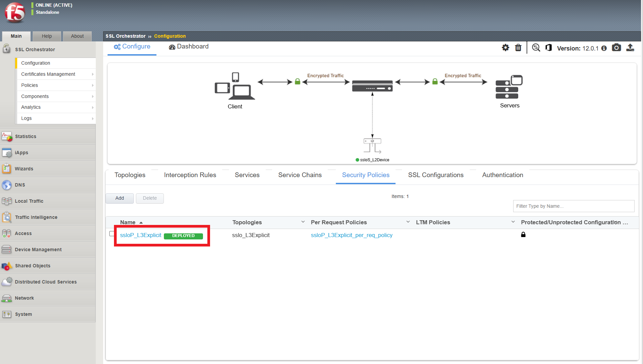
Task: Click the F5 logo icon
Action: (15, 13)
